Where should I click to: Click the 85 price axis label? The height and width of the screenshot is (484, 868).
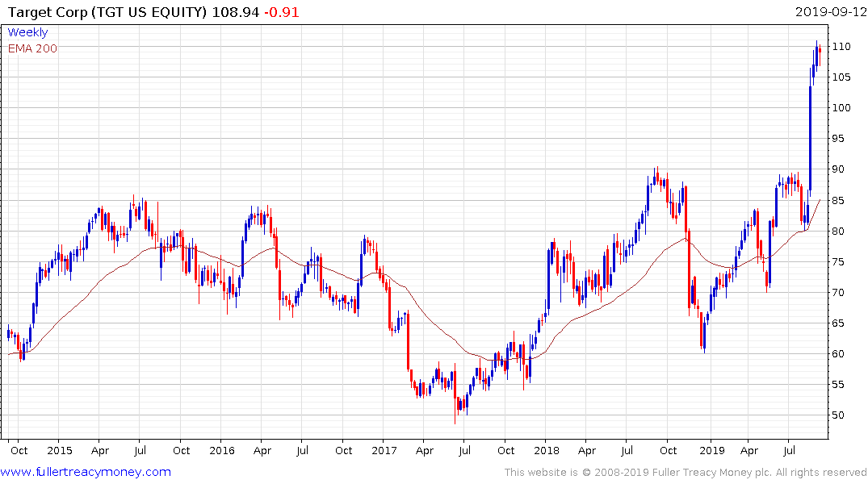(x=838, y=200)
